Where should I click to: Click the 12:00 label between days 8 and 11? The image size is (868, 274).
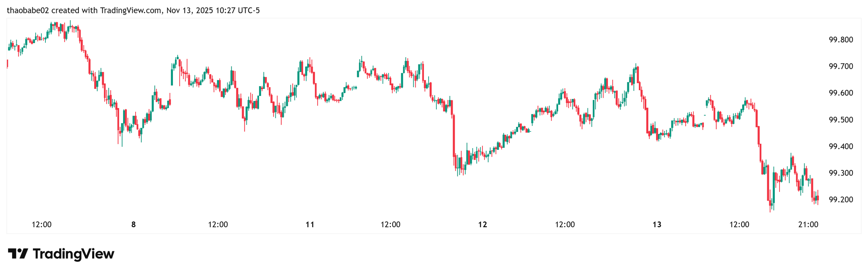(x=218, y=224)
